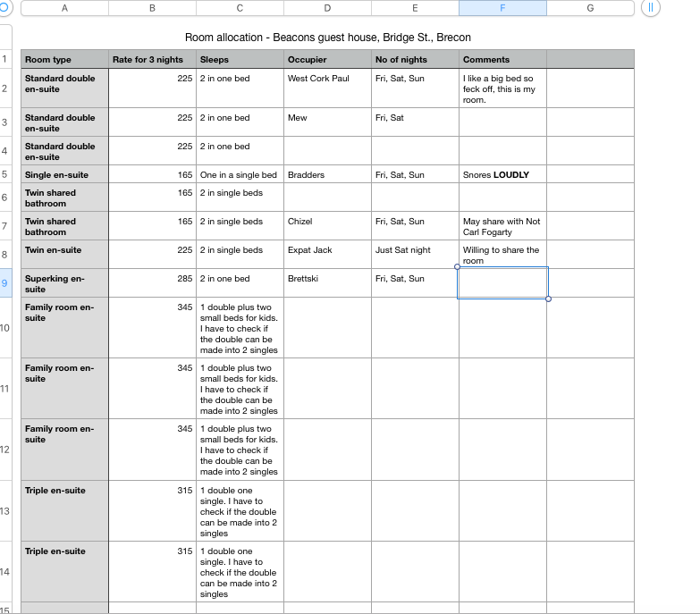Select the 'Mew' occupier cell
Screen dimensions: 700x614
pos(327,122)
